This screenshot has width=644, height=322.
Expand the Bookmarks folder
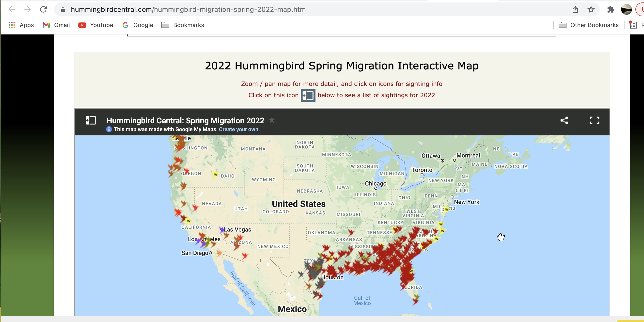coord(183,25)
